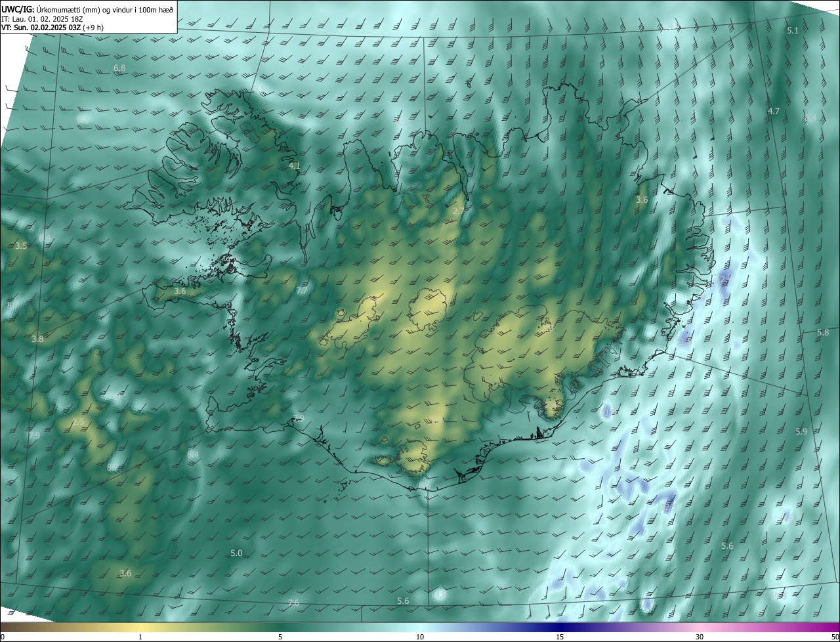Select the 5.0 value label
The image size is (840, 642).
236,553
